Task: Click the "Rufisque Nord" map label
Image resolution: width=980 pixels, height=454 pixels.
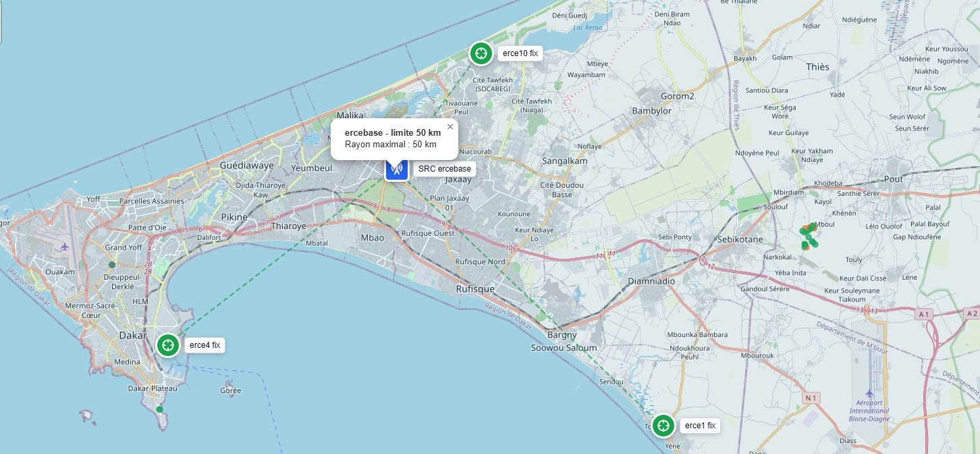Action: pos(481,262)
